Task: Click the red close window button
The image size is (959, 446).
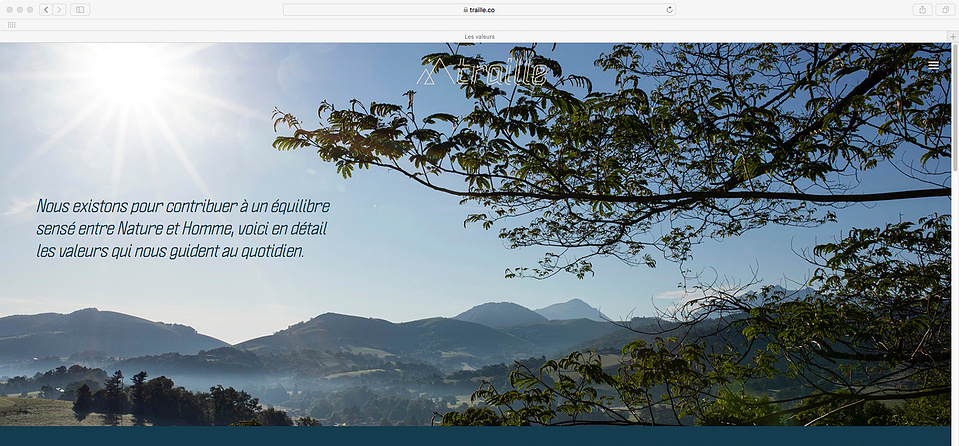Action: click(9, 10)
